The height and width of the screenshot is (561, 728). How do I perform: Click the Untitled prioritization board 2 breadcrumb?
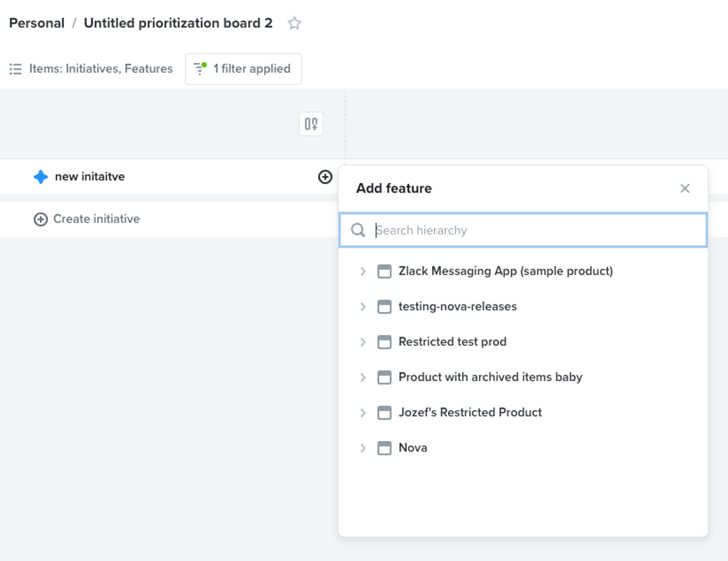pyautogui.click(x=178, y=23)
